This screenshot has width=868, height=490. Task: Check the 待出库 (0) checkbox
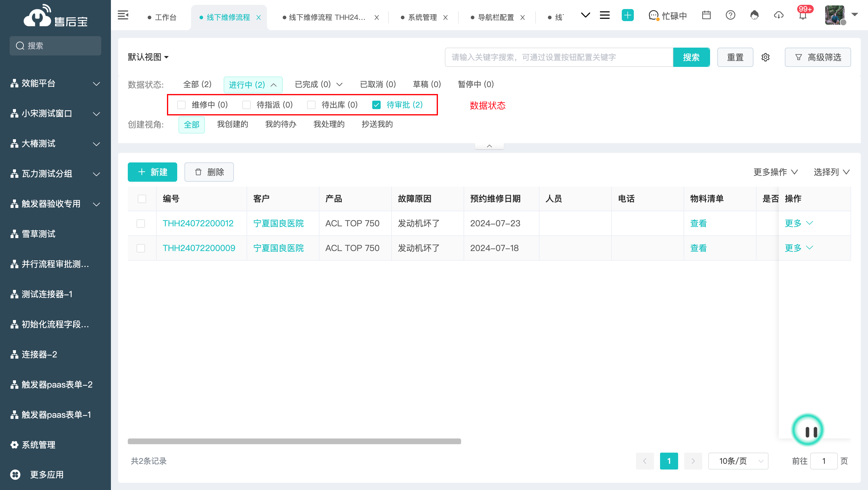click(311, 105)
